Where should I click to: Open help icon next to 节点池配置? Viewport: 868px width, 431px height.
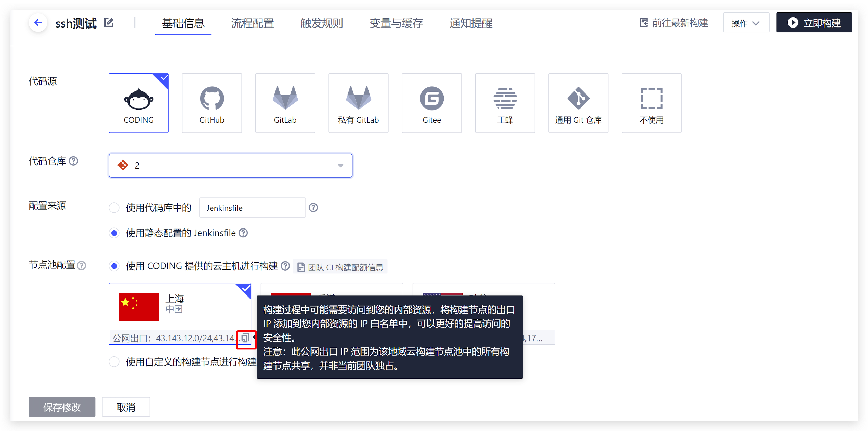click(x=82, y=265)
